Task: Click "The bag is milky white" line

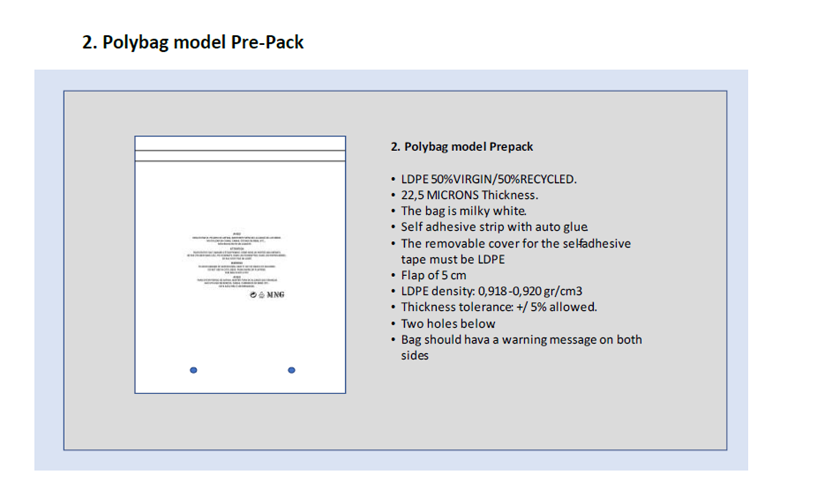Action: point(463,211)
